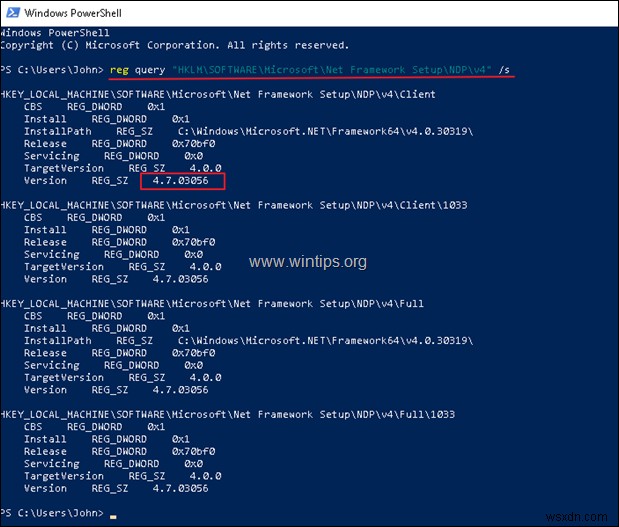Click the 'Windows PowerShell' window title text
Image resolution: width=619 pixels, height=527 pixels.
pos(73,13)
